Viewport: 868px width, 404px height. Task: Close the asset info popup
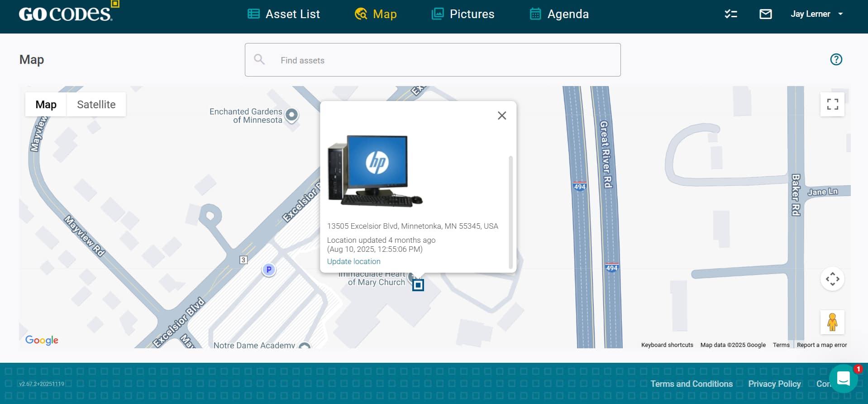coord(501,115)
